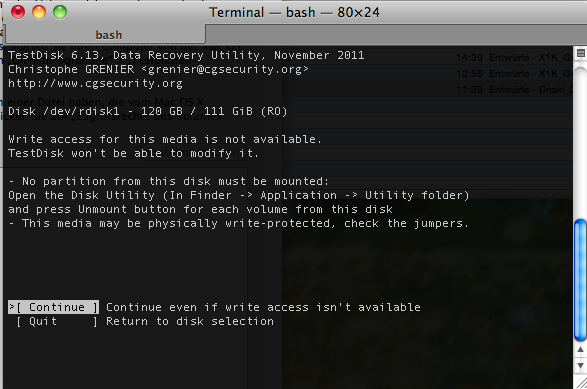Click the Terminal — bash — 80×24 title bar
This screenshot has height=389, width=587.
pyautogui.click(x=294, y=12)
